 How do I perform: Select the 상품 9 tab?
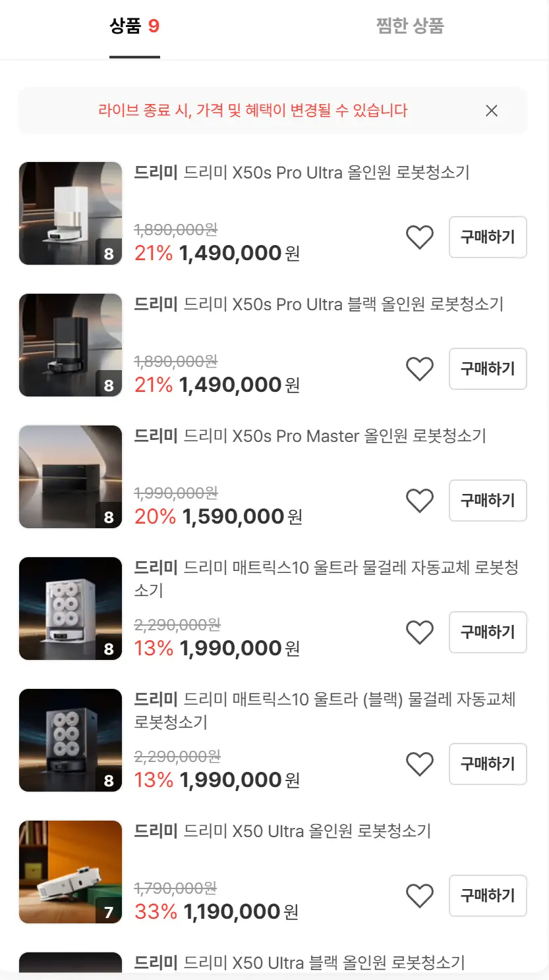tap(134, 26)
